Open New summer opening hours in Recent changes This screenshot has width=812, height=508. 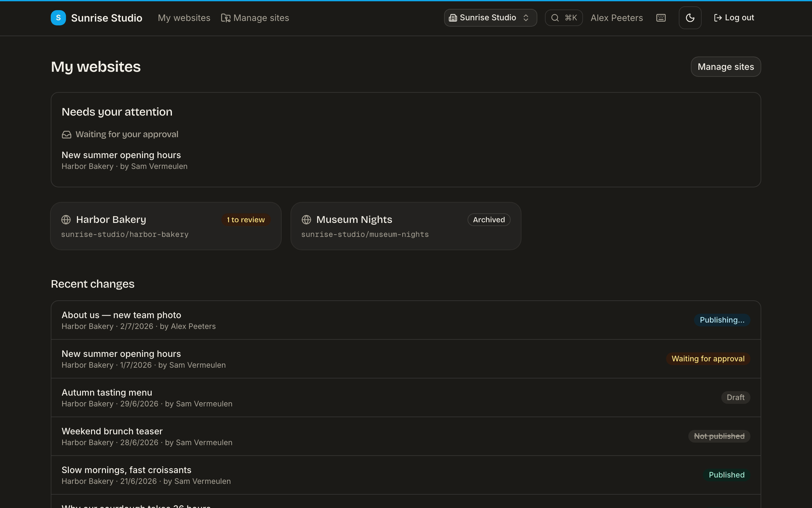[x=406, y=359]
